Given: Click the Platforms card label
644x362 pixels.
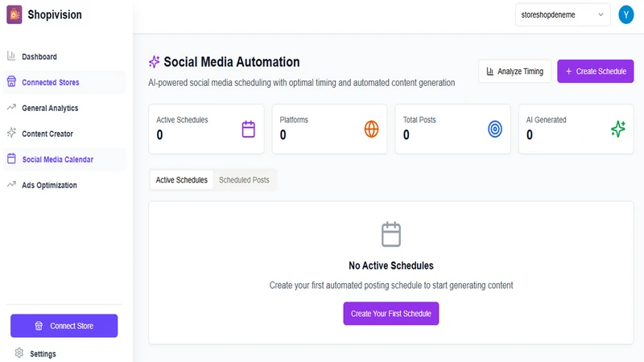Looking at the screenshot, I should tap(294, 120).
